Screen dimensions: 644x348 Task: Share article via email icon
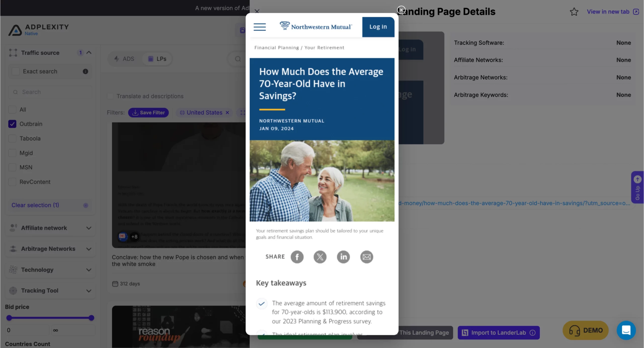tap(367, 257)
